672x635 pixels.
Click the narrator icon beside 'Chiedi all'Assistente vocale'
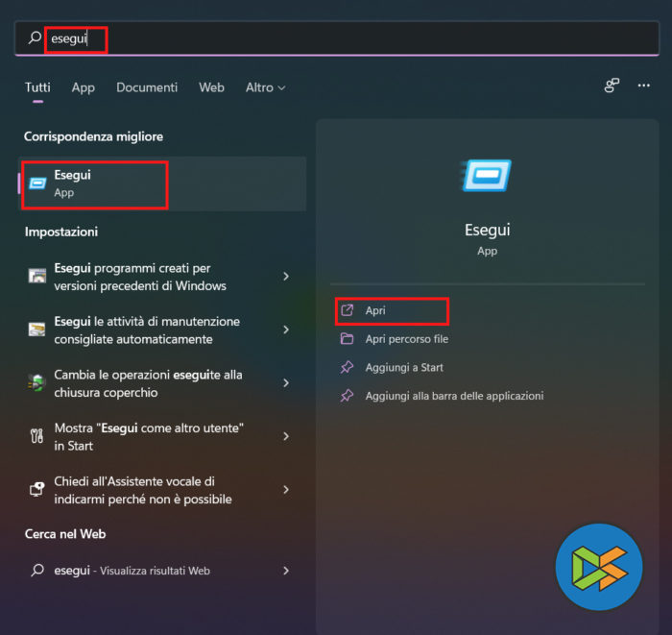[x=36, y=489]
